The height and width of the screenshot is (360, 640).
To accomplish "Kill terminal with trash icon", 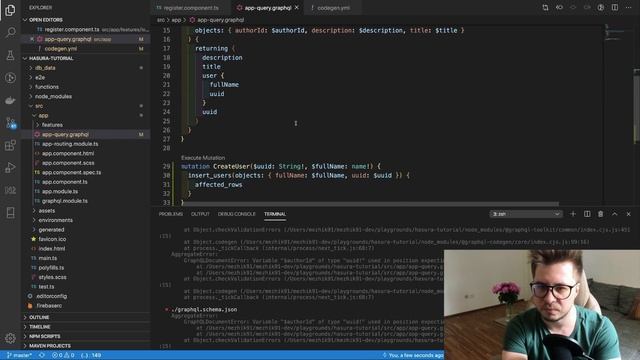I will click(600, 214).
